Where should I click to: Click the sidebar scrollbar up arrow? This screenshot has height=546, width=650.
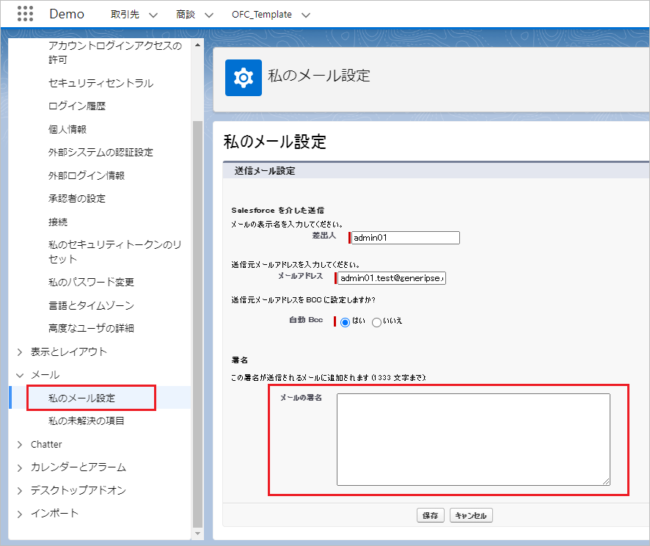pyautogui.click(x=197, y=44)
